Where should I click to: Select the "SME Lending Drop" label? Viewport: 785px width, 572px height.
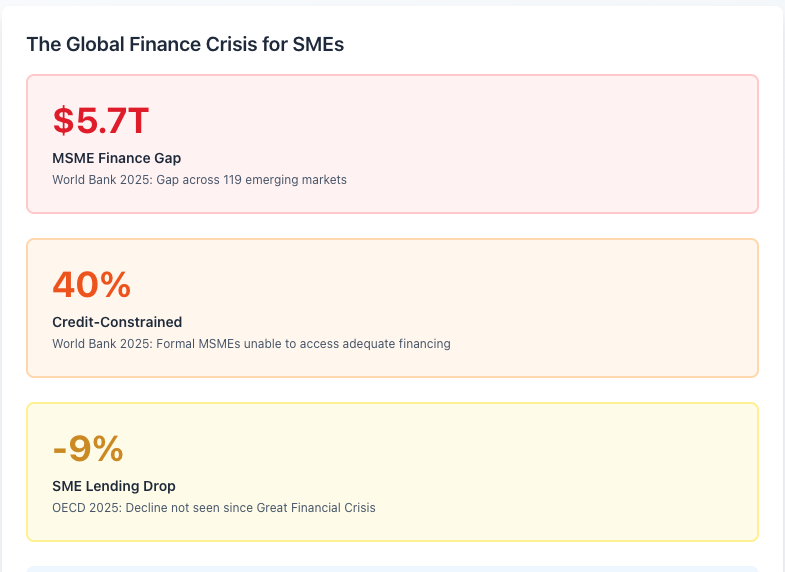click(x=114, y=486)
